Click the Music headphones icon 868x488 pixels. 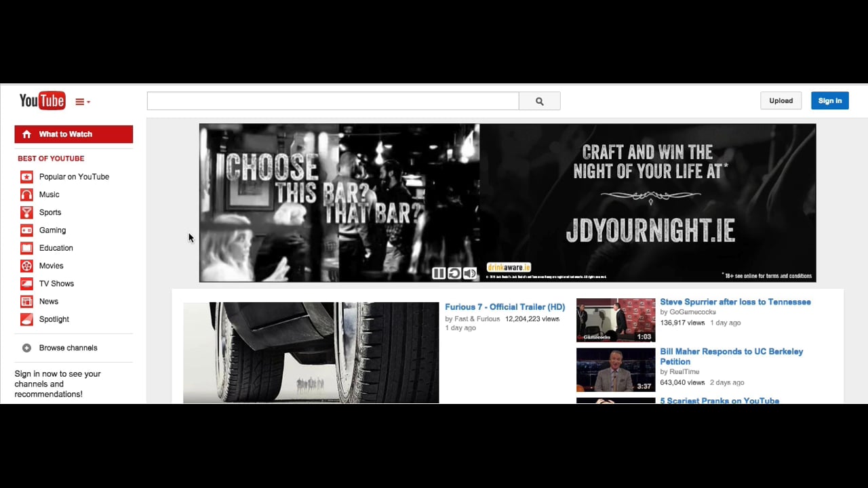click(x=26, y=195)
